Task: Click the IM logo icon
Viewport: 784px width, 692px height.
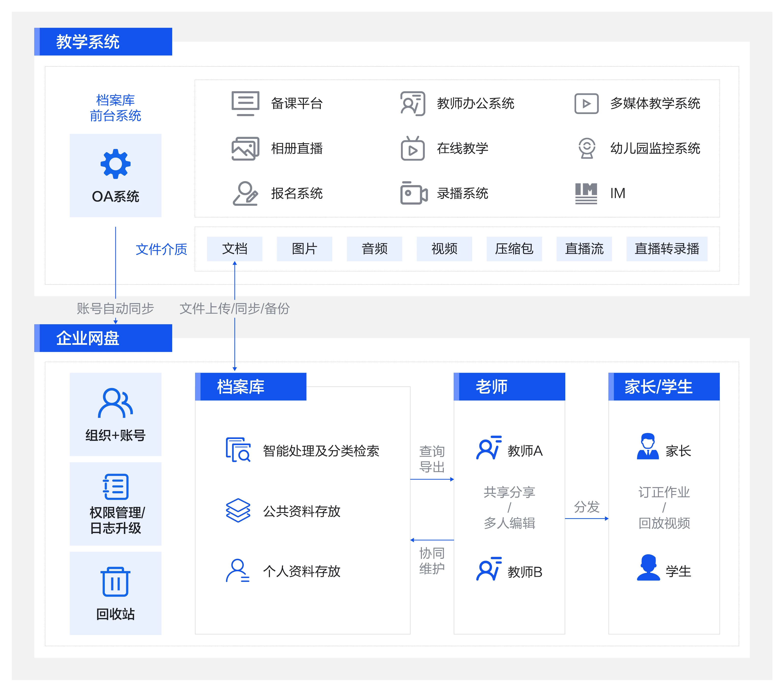Action: (586, 193)
